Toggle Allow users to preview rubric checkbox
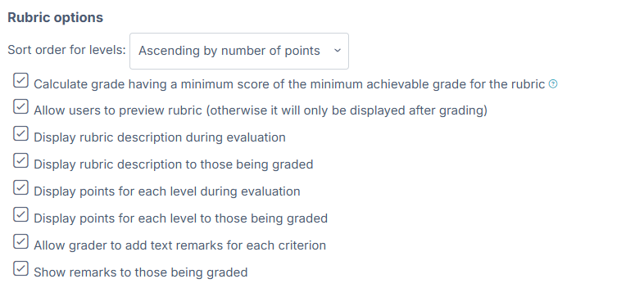Viewport: 644px width, 297px height. pos(20,106)
